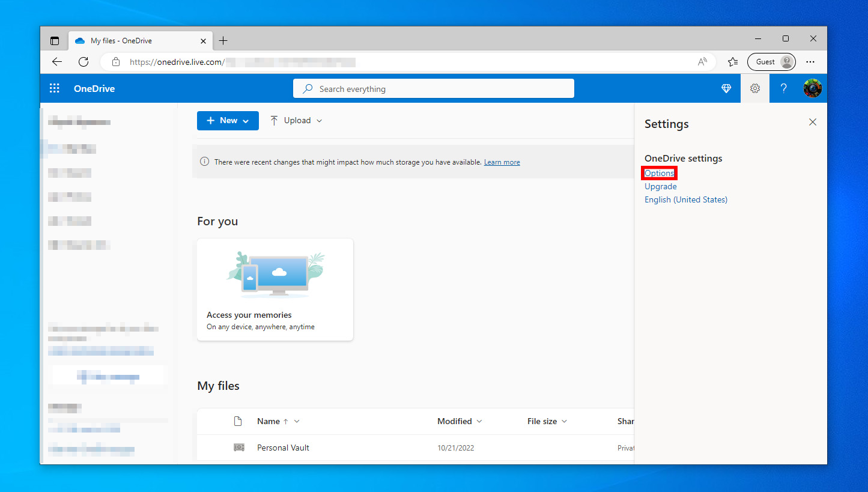Maximize the Edge browser window

coord(786,38)
